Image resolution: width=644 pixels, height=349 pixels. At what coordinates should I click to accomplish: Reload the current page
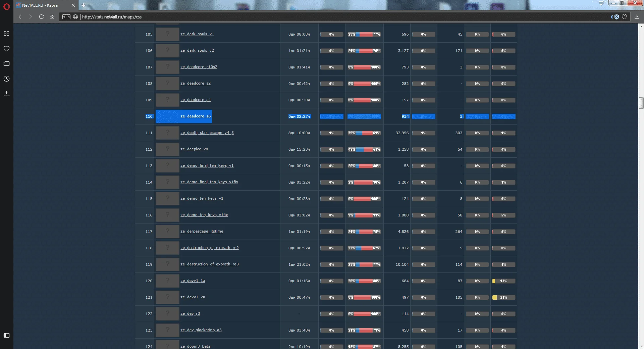coord(41,17)
